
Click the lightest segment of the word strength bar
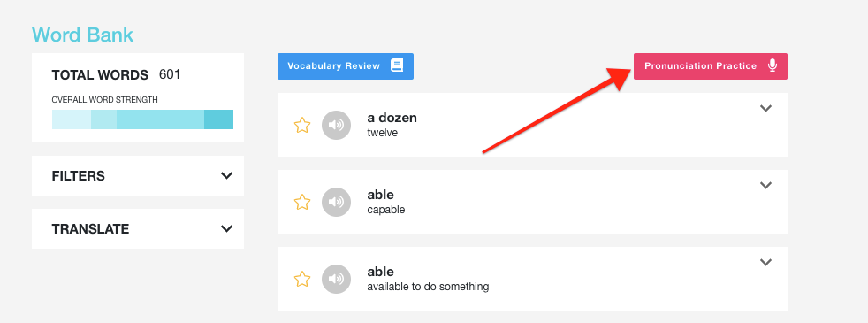pos(72,119)
